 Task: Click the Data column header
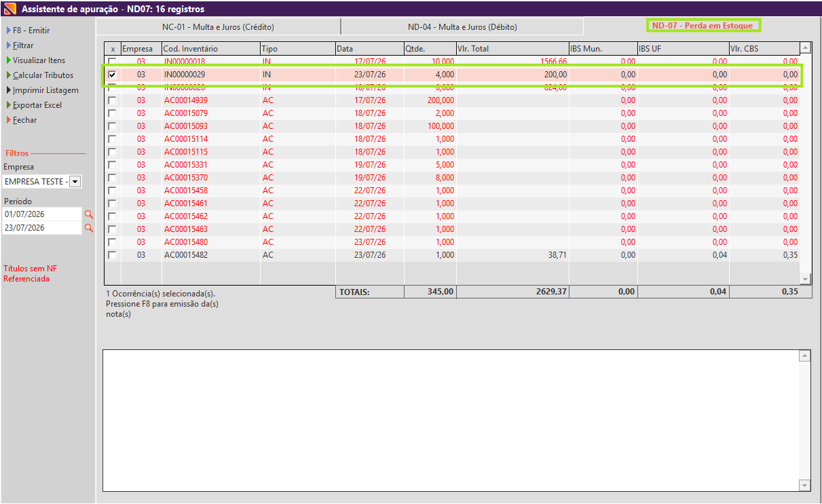[370, 49]
